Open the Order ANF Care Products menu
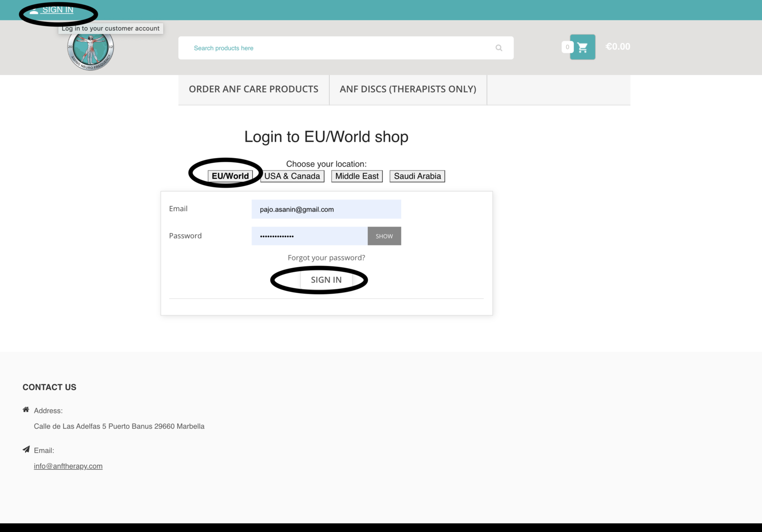The height and width of the screenshot is (532, 762). [253, 89]
